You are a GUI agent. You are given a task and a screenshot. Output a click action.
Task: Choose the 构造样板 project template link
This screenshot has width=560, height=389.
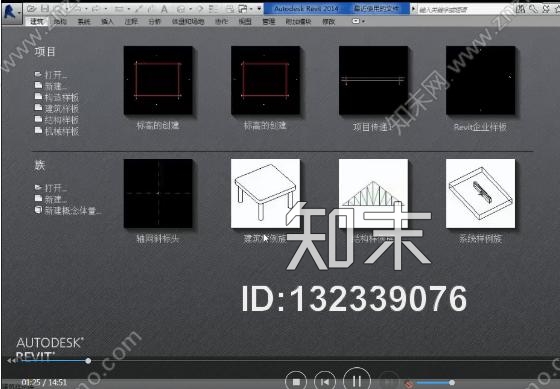pos(57,98)
